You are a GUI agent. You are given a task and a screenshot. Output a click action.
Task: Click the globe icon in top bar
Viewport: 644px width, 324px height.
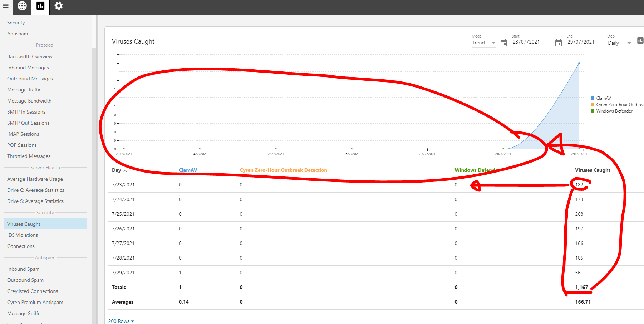coord(22,6)
